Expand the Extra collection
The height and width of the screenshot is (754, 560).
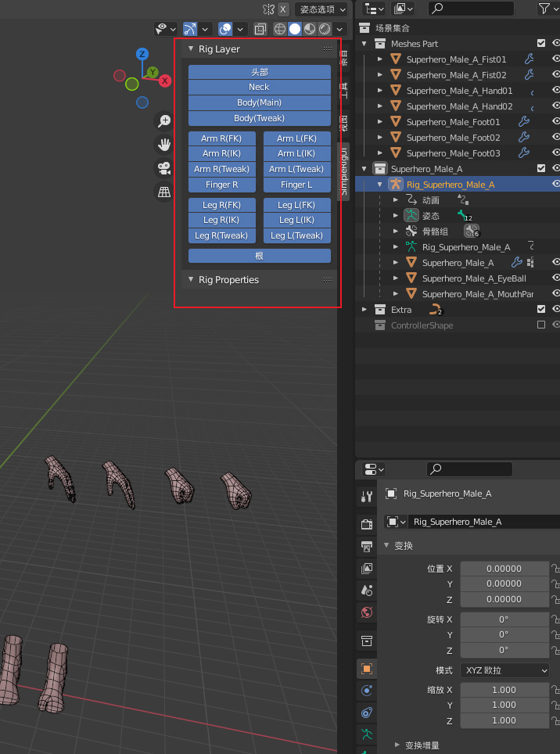[x=364, y=310]
